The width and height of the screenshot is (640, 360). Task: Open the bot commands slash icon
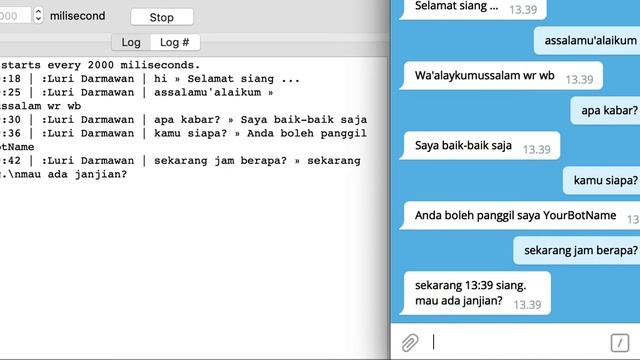[x=620, y=342]
